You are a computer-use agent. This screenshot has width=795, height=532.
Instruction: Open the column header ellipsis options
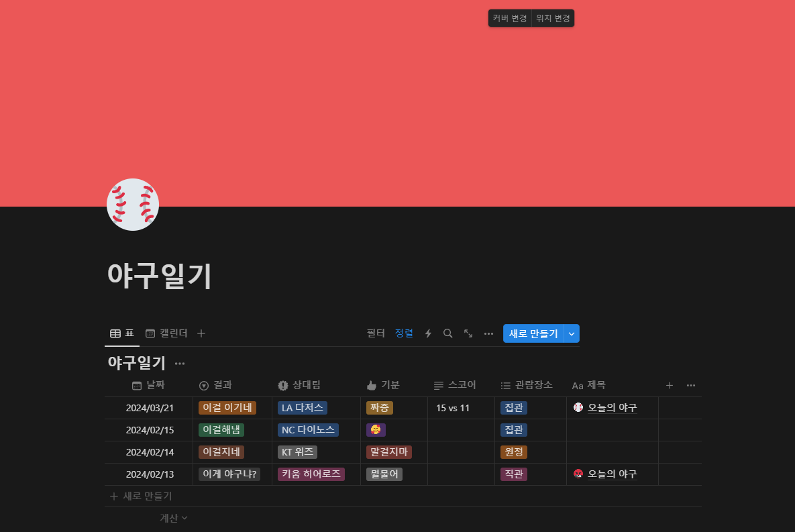(690, 386)
